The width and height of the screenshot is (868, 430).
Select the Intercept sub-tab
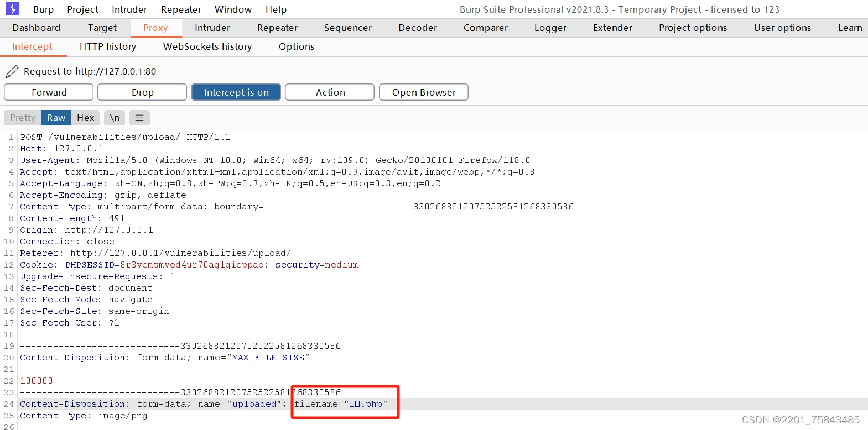(x=32, y=47)
